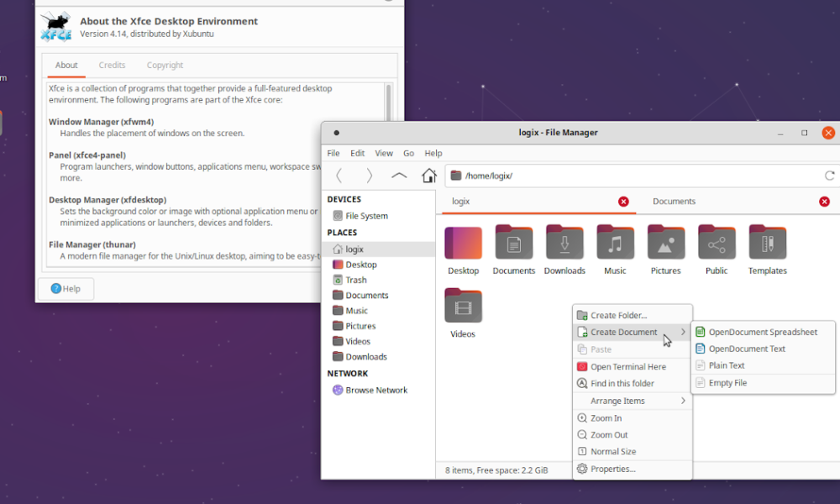Open Desktop in the Places sidebar
Screen dimensions: 840x504
pos(354,265)
